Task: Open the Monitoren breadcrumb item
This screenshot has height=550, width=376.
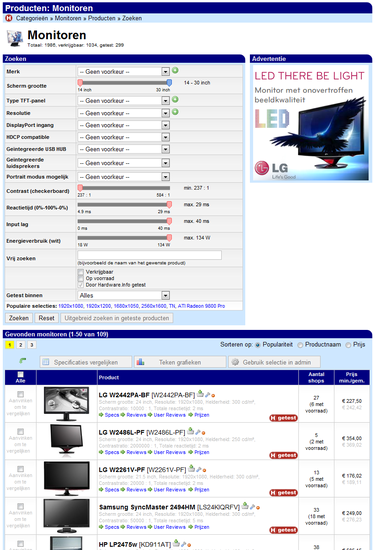Action: [x=68, y=18]
